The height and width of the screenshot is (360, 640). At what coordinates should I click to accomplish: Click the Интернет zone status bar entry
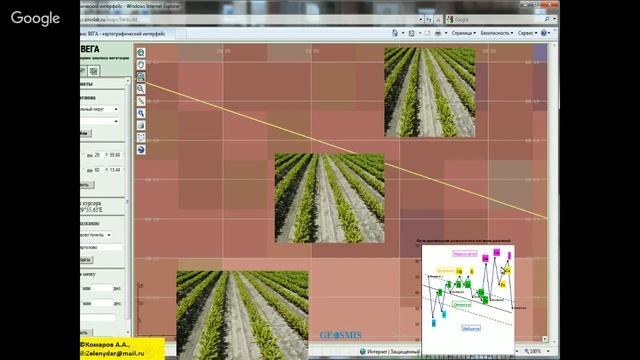[x=390, y=351]
